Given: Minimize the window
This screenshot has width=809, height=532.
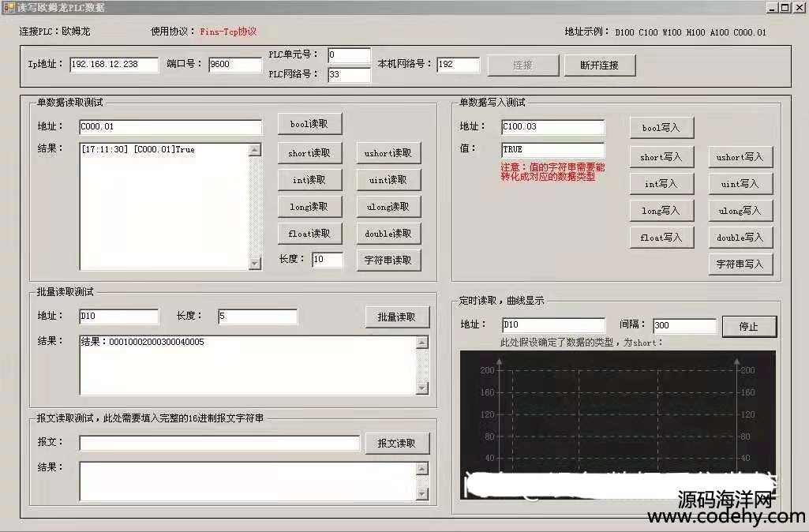Looking at the screenshot, I should (x=772, y=8).
